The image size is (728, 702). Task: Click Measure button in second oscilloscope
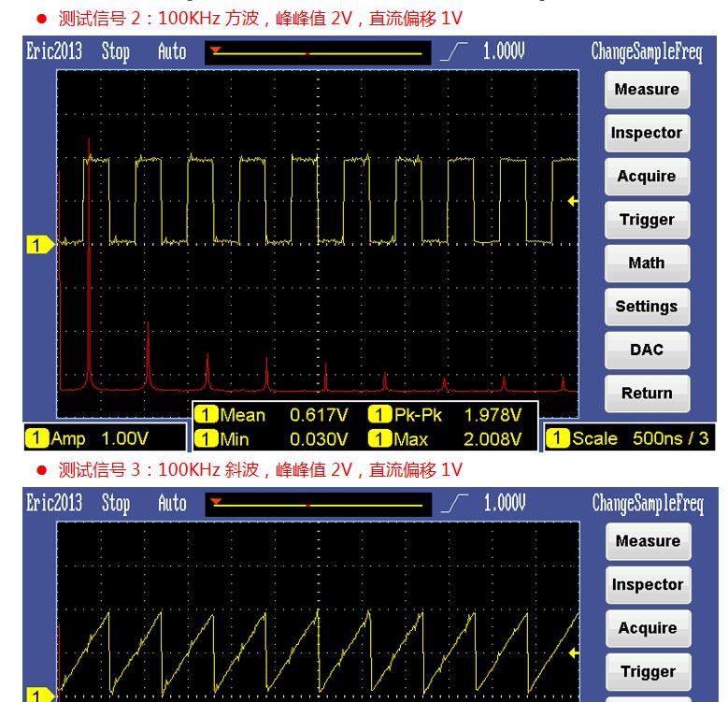click(649, 541)
